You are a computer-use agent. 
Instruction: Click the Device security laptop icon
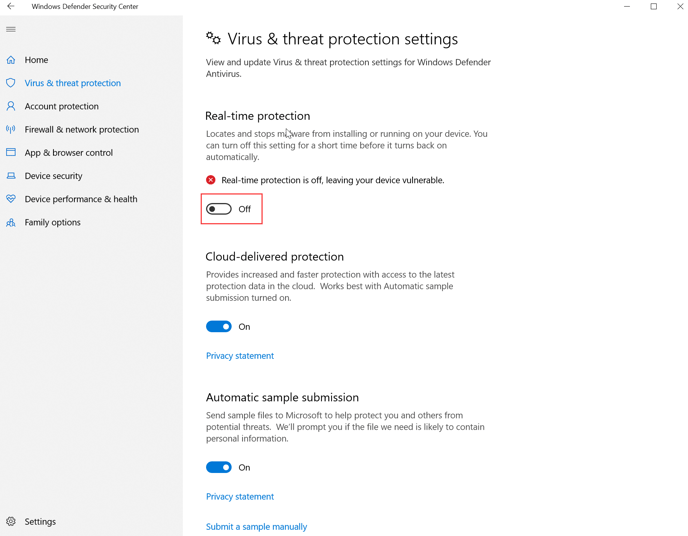(x=11, y=176)
